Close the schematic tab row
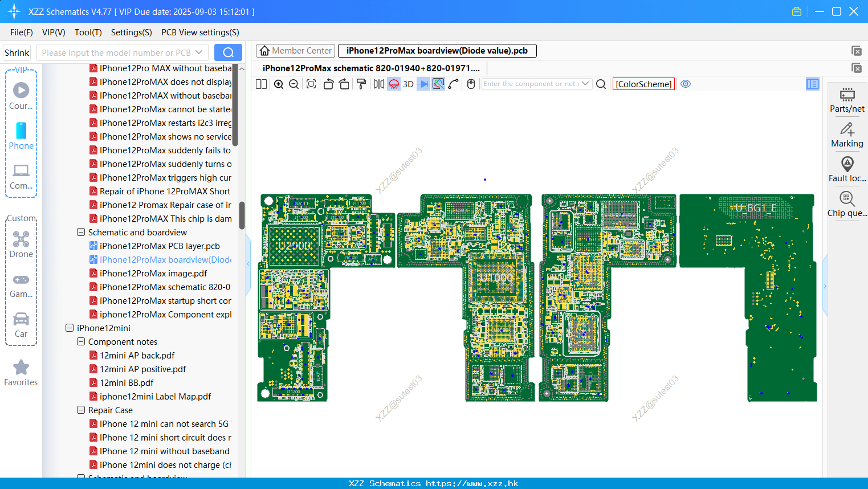The image size is (868, 489). [x=856, y=68]
